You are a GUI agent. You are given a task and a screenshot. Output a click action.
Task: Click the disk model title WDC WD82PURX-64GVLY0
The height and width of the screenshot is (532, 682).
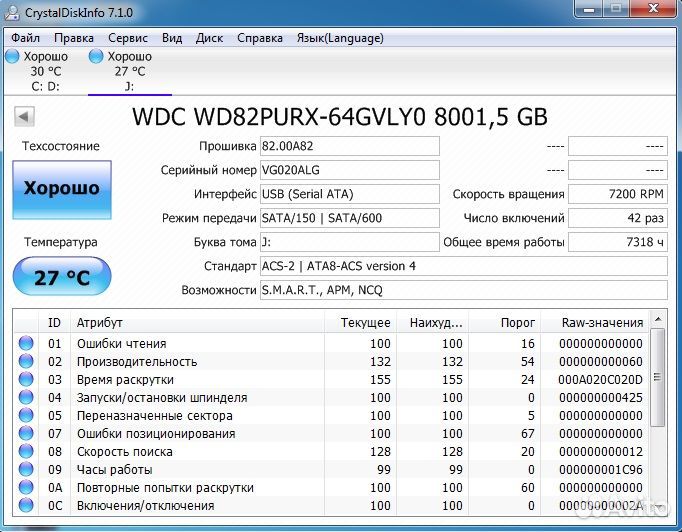tap(278, 117)
